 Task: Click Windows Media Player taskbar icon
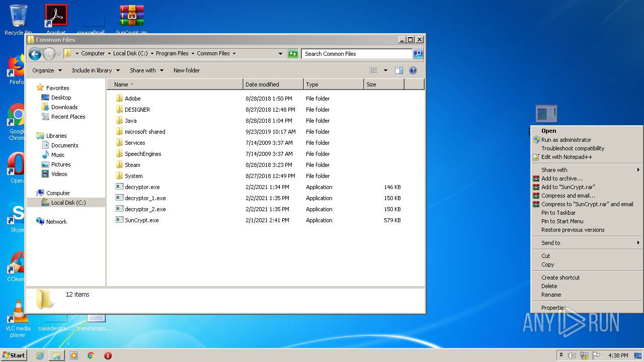[74, 355]
